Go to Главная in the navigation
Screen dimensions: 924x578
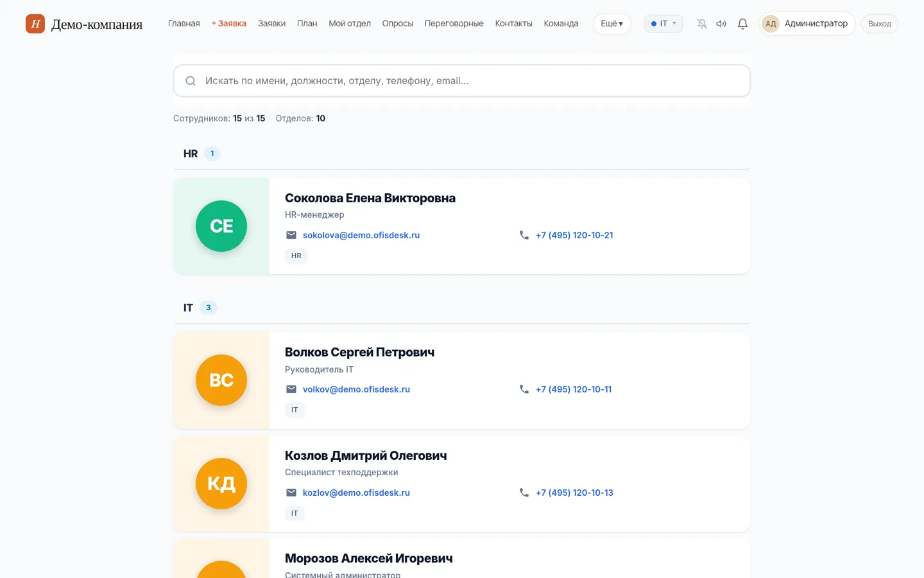tap(184, 24)
